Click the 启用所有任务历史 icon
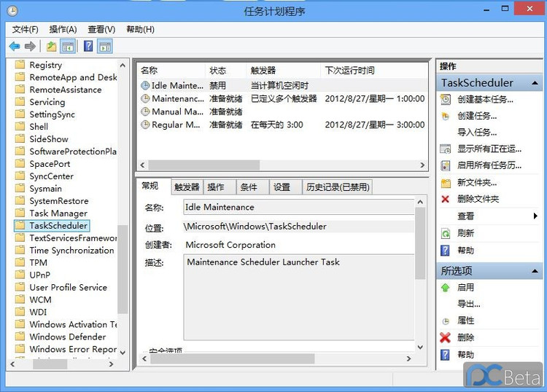Image resolution: width=547 pixels, height=392 pixels. (445, 165)
